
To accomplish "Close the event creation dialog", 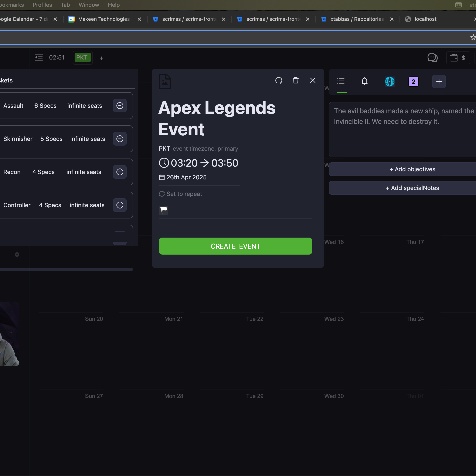I will 313,80.
